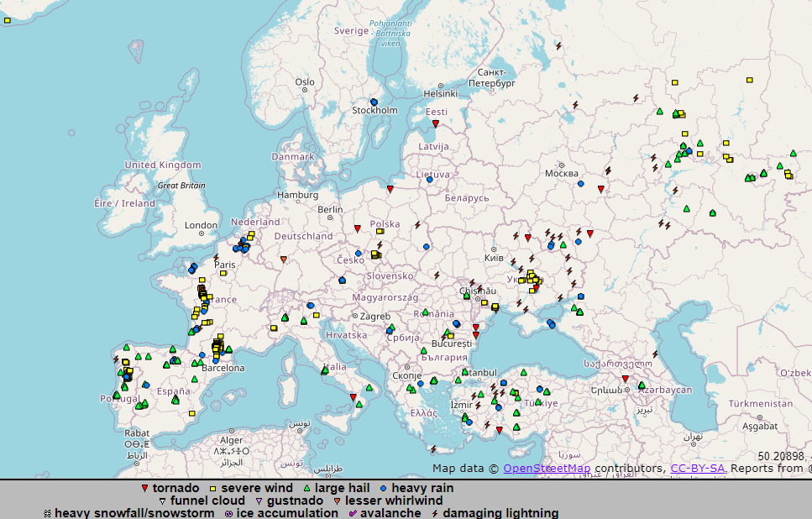Click the ice accumulation legend icon
The height and width of the screenshot is (519, 812).
pyautogui.click(x=229, y=513)
